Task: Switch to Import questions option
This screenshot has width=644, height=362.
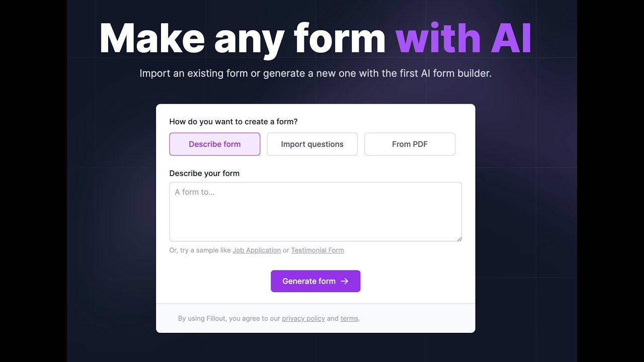Action: 312,144
